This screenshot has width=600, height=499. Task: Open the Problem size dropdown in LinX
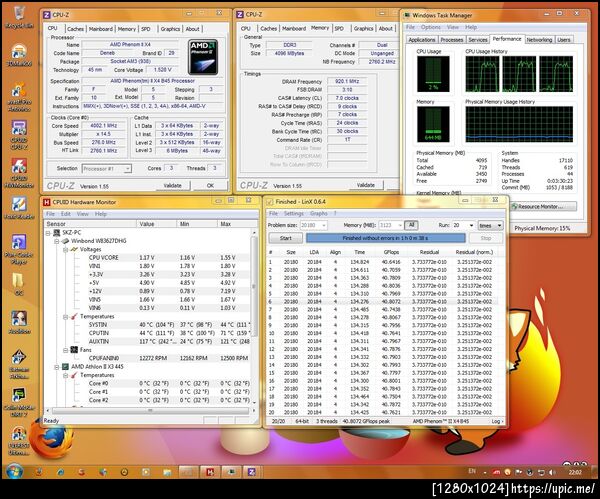(x=313, y=225)
